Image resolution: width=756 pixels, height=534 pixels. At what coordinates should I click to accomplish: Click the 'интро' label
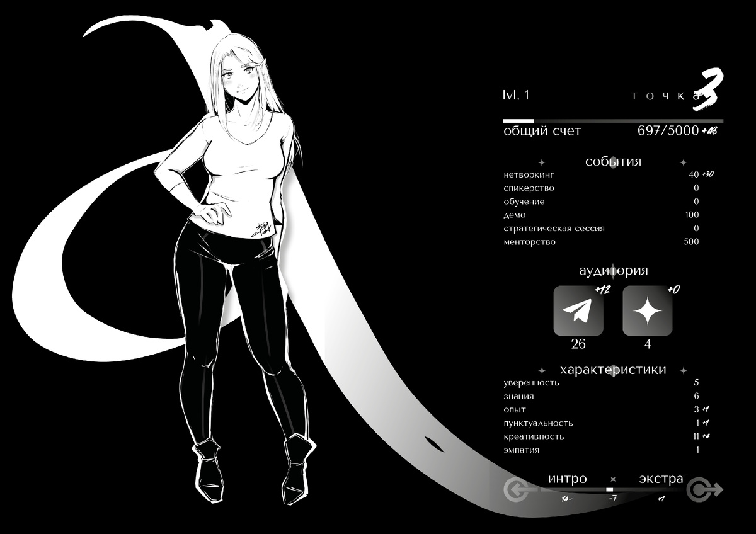[567, 479]
